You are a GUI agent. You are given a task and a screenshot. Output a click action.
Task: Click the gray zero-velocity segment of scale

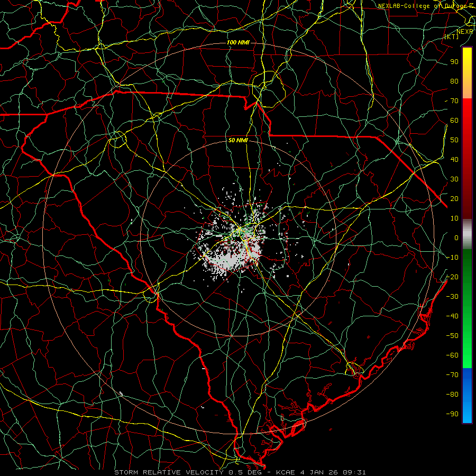point(467,234)
